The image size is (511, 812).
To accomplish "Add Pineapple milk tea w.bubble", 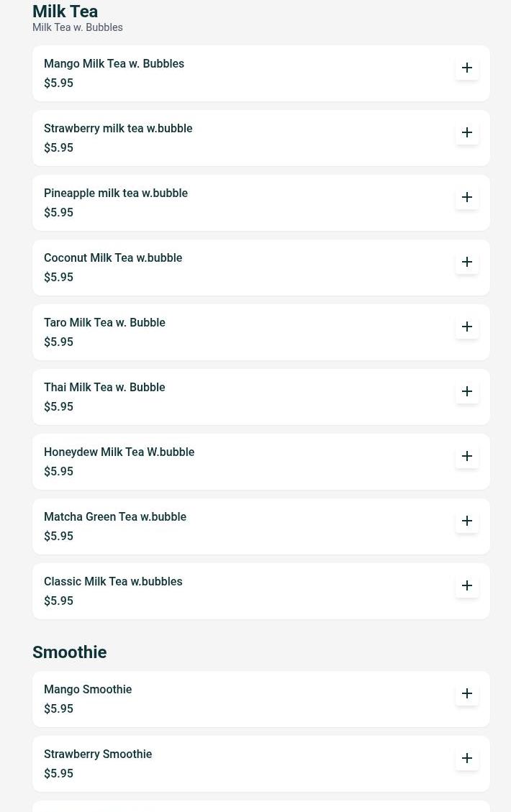I will click(467, 197).
